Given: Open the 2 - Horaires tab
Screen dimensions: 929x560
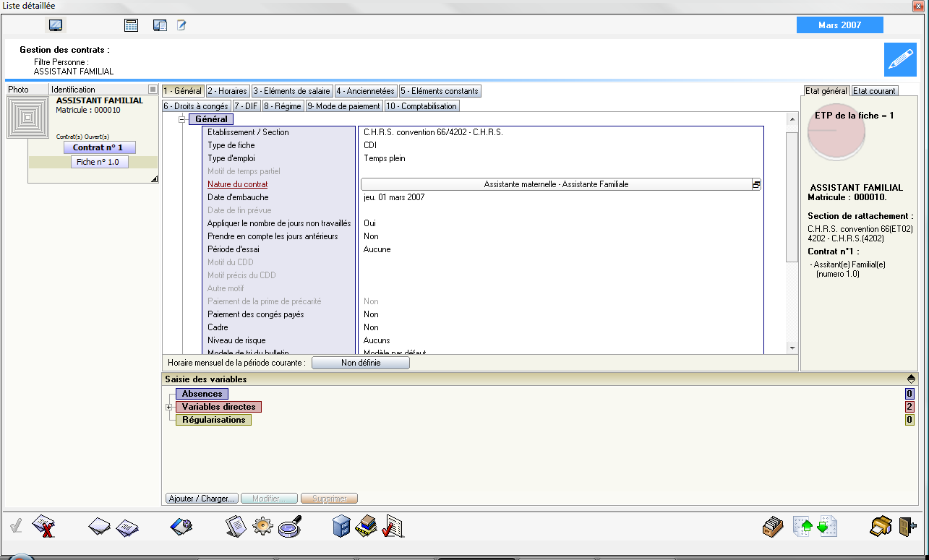Looking at the screenshot, I should 228,91.
